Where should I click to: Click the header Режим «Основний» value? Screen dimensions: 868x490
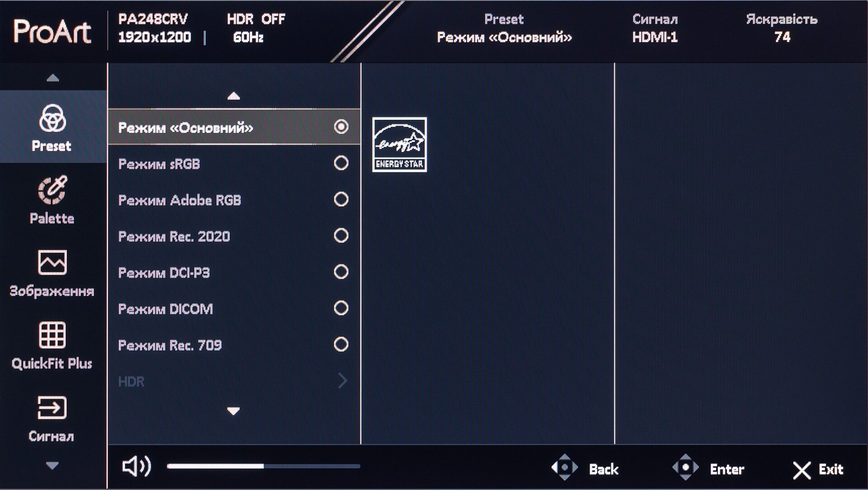click(x=504, y=37)
